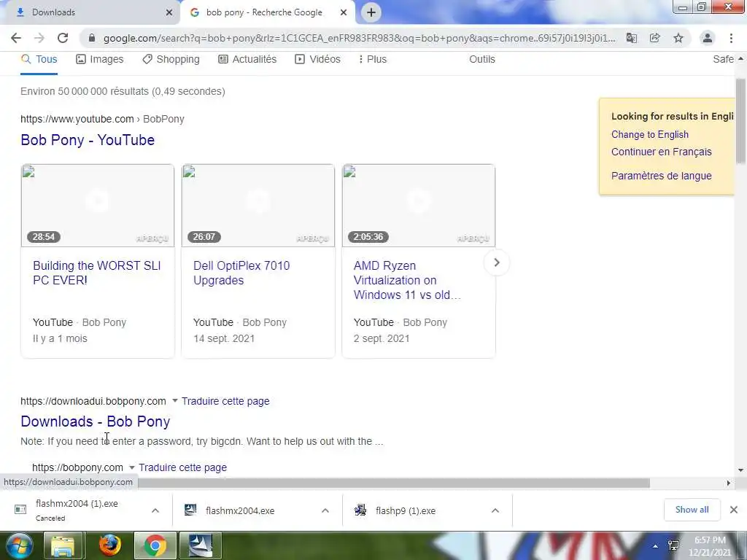Expand dropdown arrow next to downloadui.bobpony.com
747x560 pixels.
(x=175, y=401)
